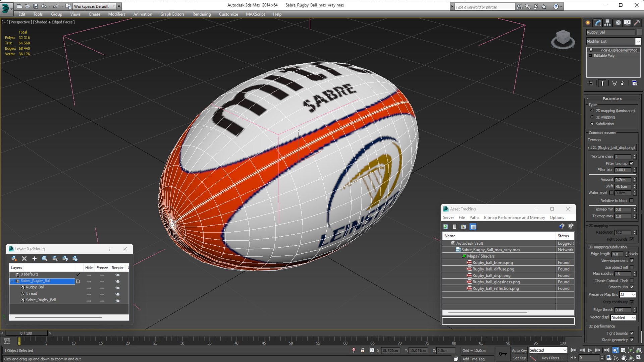Open the MAXScript menu
The image size is (644, 362).
pyautogui.click(x=255, y=14)
